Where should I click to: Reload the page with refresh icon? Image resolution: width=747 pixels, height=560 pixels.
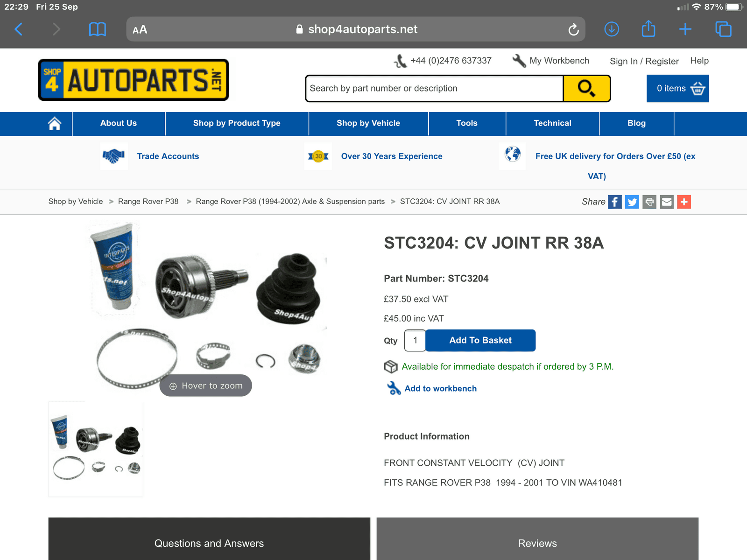click(573, 30)
